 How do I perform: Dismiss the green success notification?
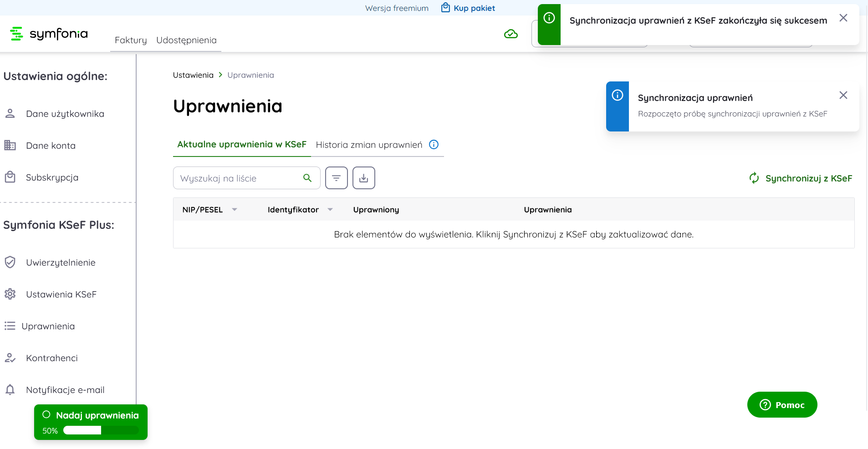(843, 18)
